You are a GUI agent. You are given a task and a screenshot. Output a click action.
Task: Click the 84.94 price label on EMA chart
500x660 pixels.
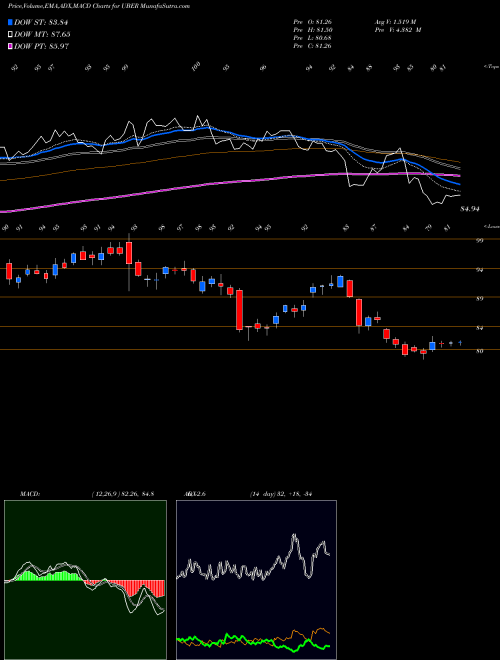[x=470, y=209]
